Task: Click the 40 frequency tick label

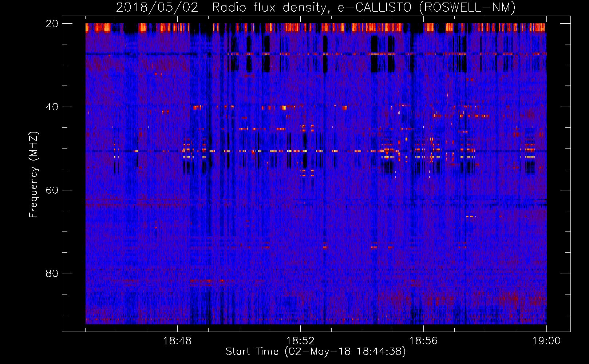Action: (x=52, y=107)
